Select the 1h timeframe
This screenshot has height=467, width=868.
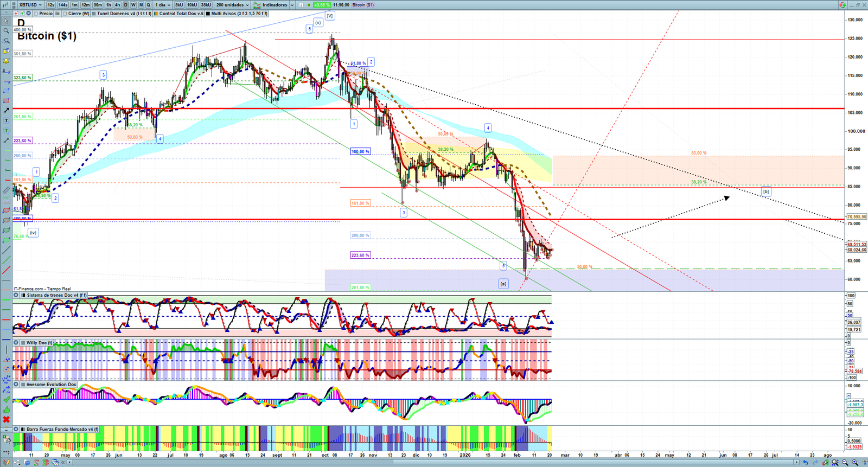coord(108,5)
